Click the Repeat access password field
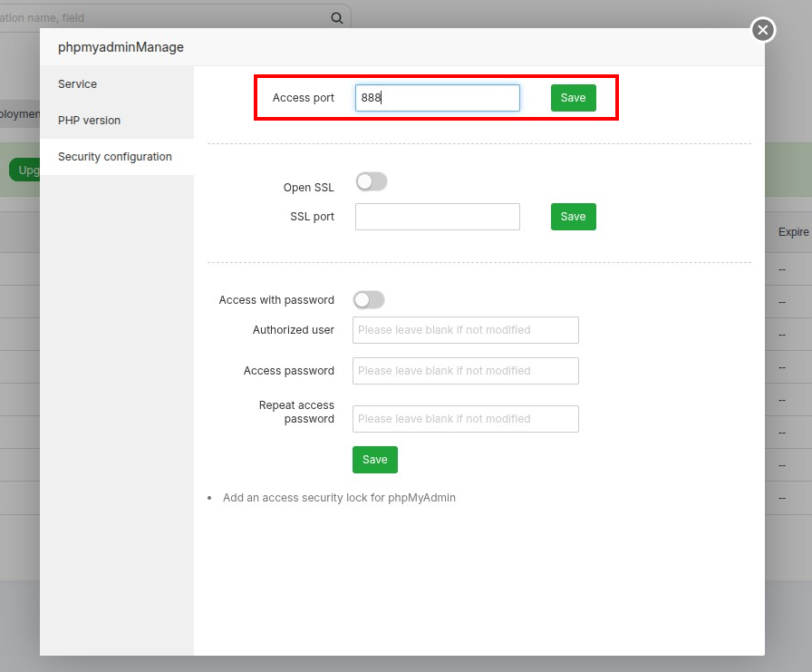 tap(466, 419)
